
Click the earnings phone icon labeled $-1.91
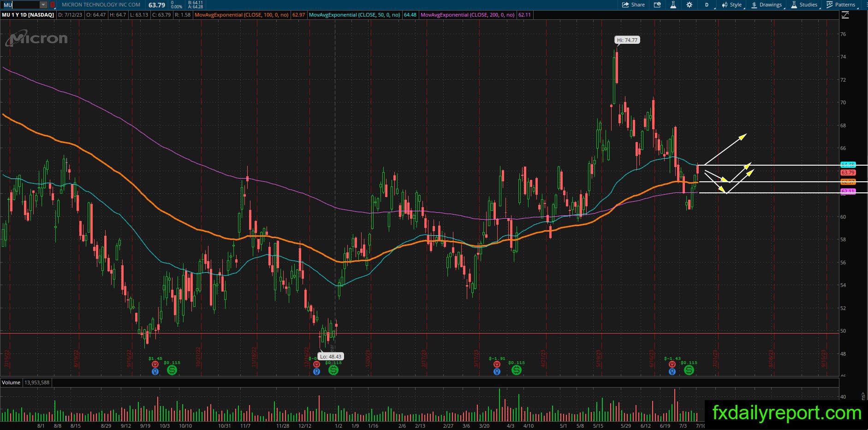(497, 364)
